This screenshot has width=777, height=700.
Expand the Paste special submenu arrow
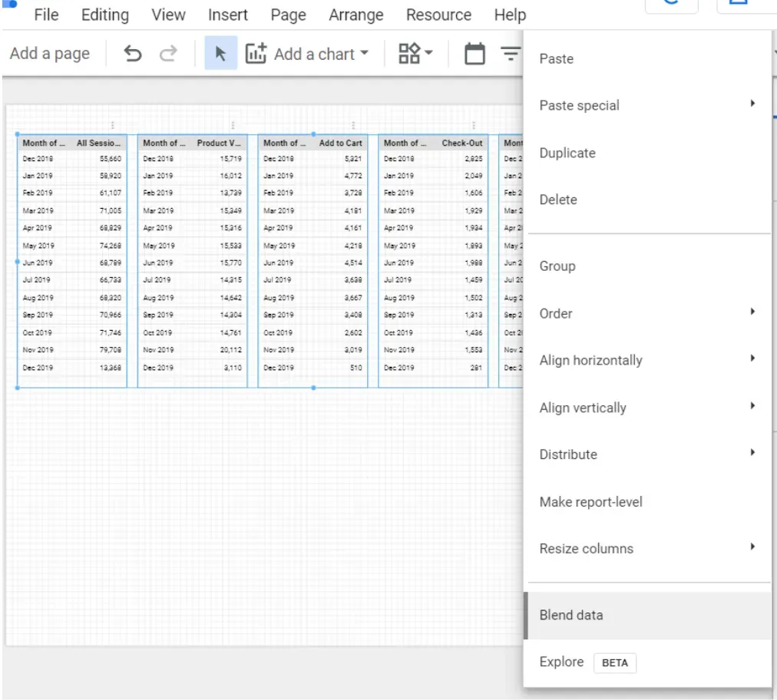[752, 104]
